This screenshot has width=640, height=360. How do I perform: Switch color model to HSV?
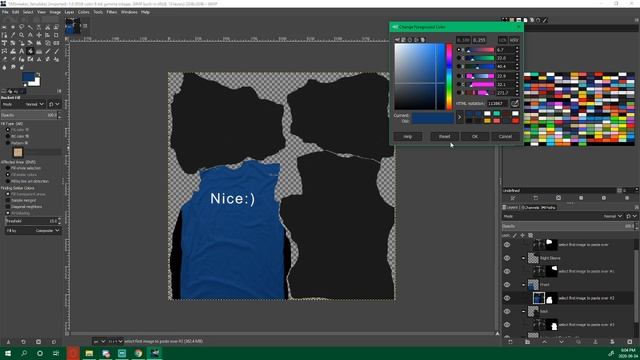pyautogui.click(x=514, y=40)
